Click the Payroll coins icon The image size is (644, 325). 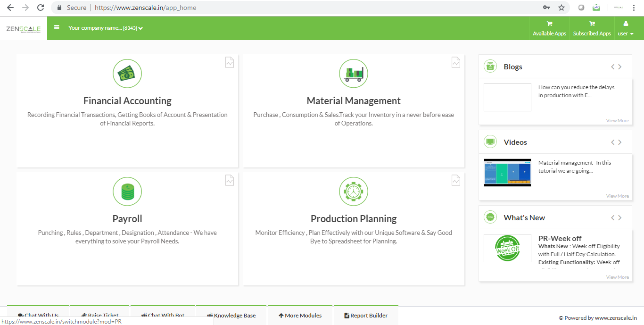(x=127, y=192)
